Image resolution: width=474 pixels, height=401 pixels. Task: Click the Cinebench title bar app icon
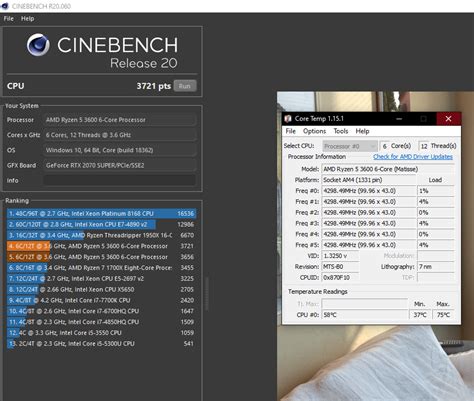point(5,6)
